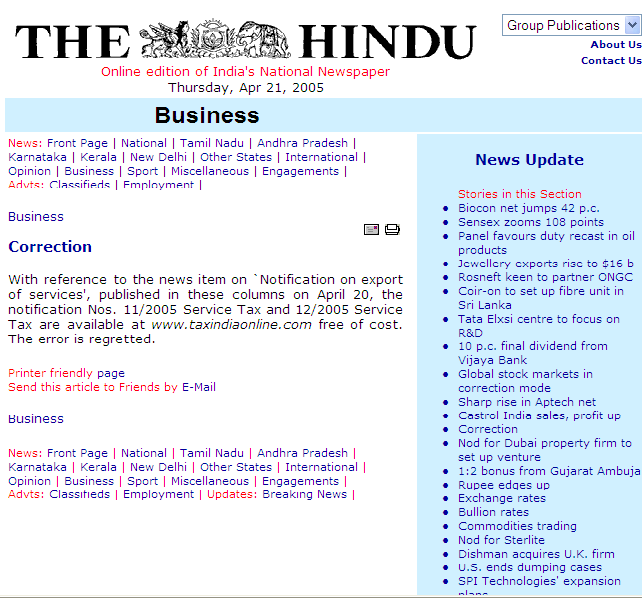Click Breaking News in bottom navigation
642x598 pixels.
coord(304,494)
